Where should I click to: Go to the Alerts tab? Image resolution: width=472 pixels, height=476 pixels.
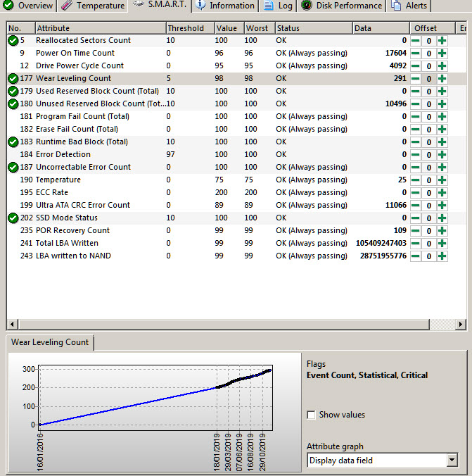pos(409,6)
